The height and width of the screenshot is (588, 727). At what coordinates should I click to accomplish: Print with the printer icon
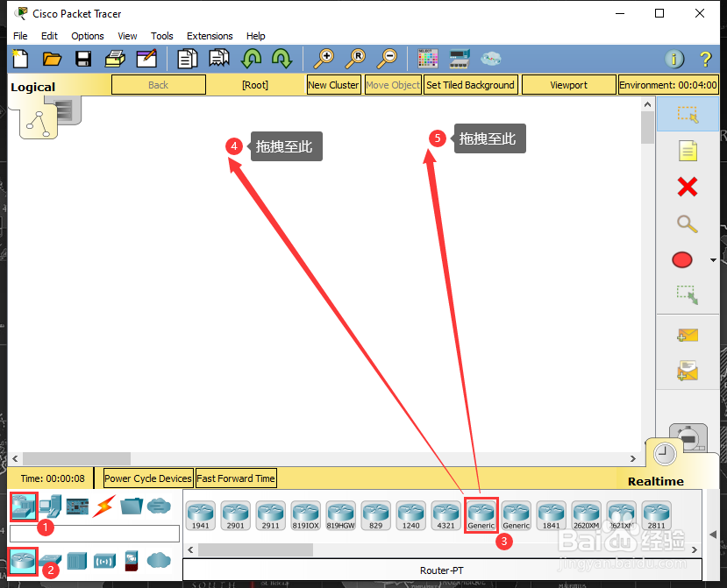click(115, 59)
